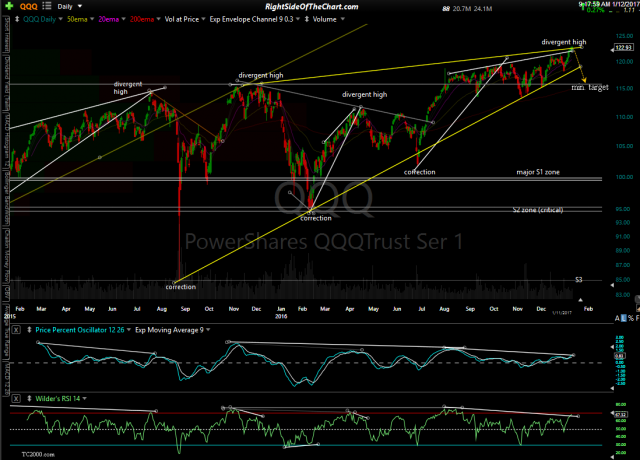Click arrow marker beside PPO scale top
Screen dimensions: 640x460
click(612, 347)
